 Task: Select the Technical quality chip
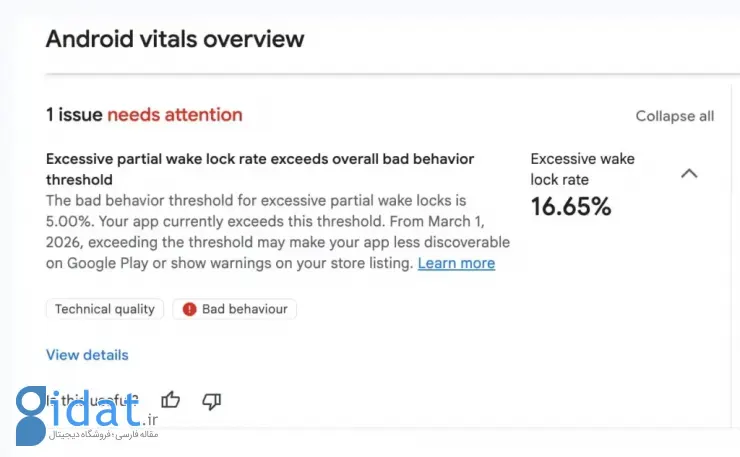[x=105, y=309]
